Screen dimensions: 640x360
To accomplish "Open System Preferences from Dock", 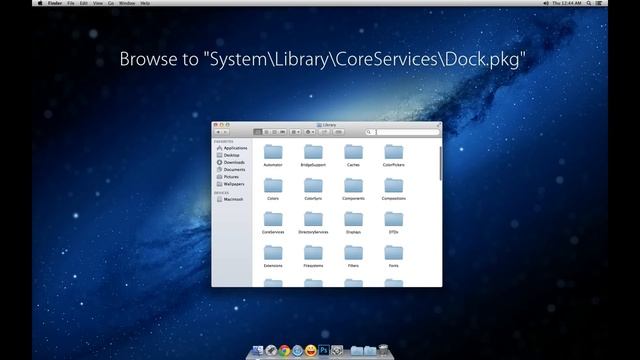I will coord(337,350).
